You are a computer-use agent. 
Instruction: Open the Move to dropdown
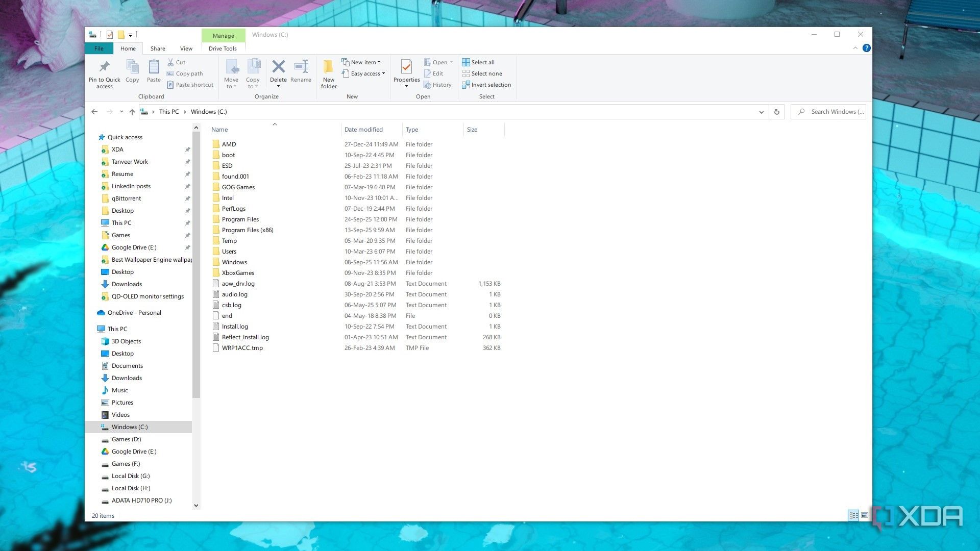[x=231, y=83]
